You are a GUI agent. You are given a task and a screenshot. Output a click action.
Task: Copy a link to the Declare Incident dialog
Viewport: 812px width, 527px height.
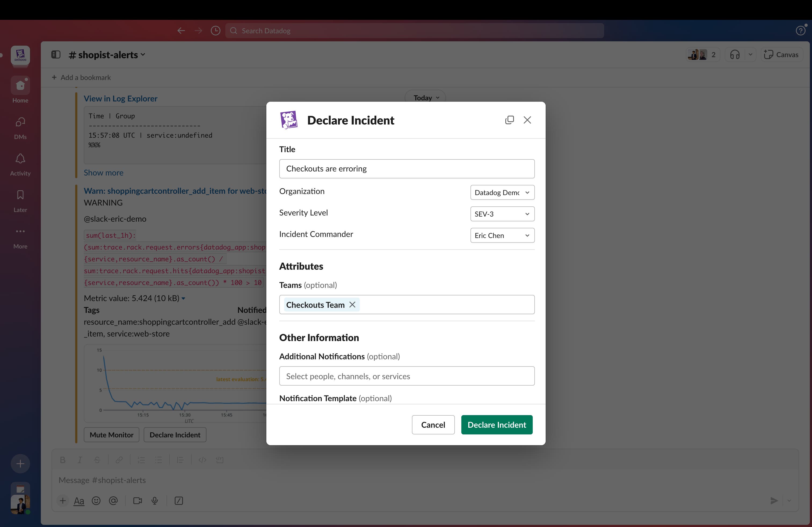click(509, 120)
